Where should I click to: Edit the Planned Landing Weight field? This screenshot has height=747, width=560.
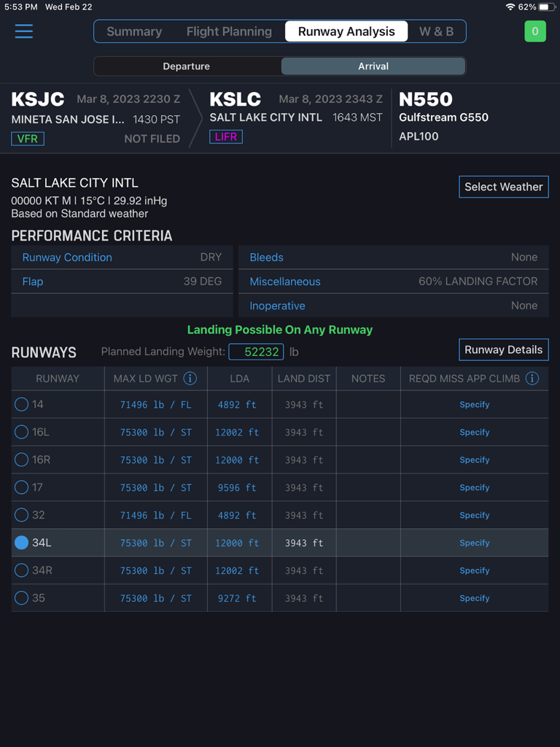coord(256,351)
